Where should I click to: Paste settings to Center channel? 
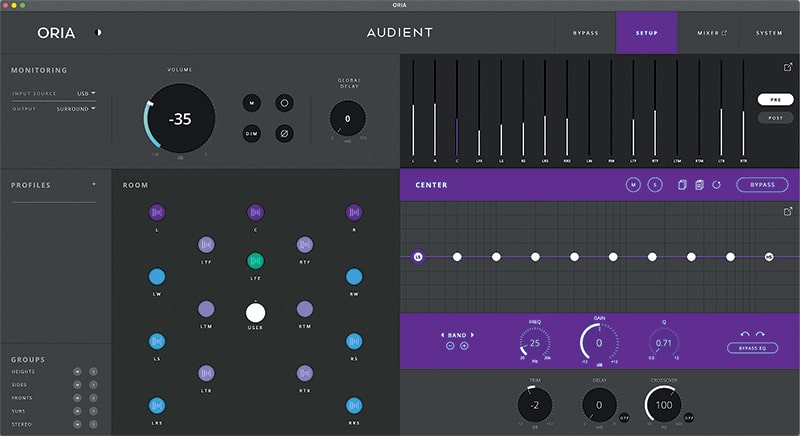click(699, 185)
